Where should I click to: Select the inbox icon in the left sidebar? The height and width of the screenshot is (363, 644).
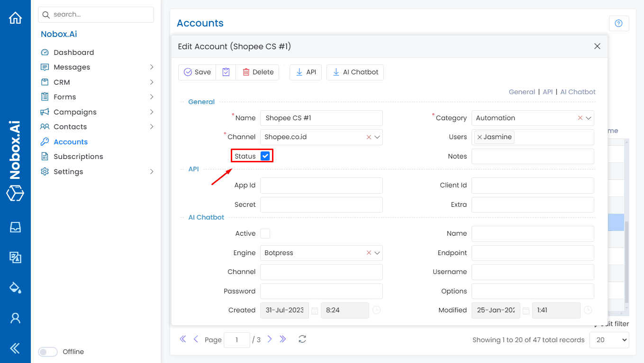click(x=15, y=227)
